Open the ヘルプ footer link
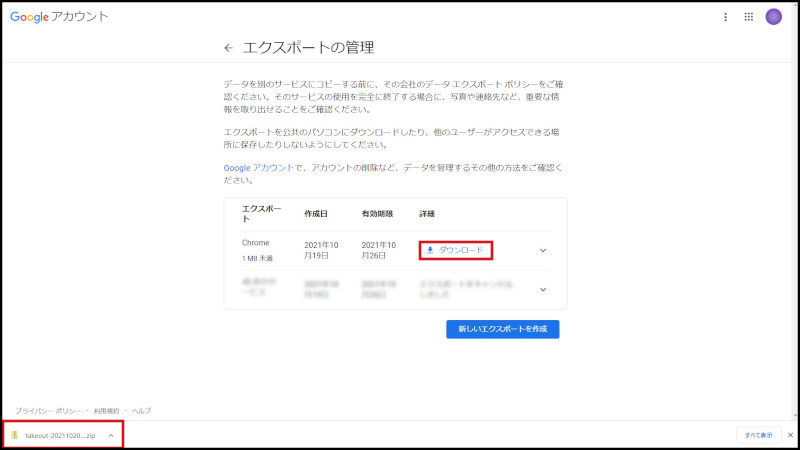Viewport: 800px width, 450px height. (142, 411)
